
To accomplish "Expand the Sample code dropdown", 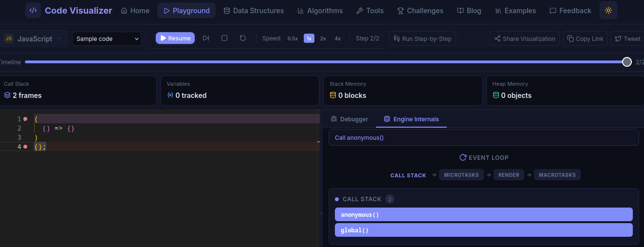I will point(107,39).
